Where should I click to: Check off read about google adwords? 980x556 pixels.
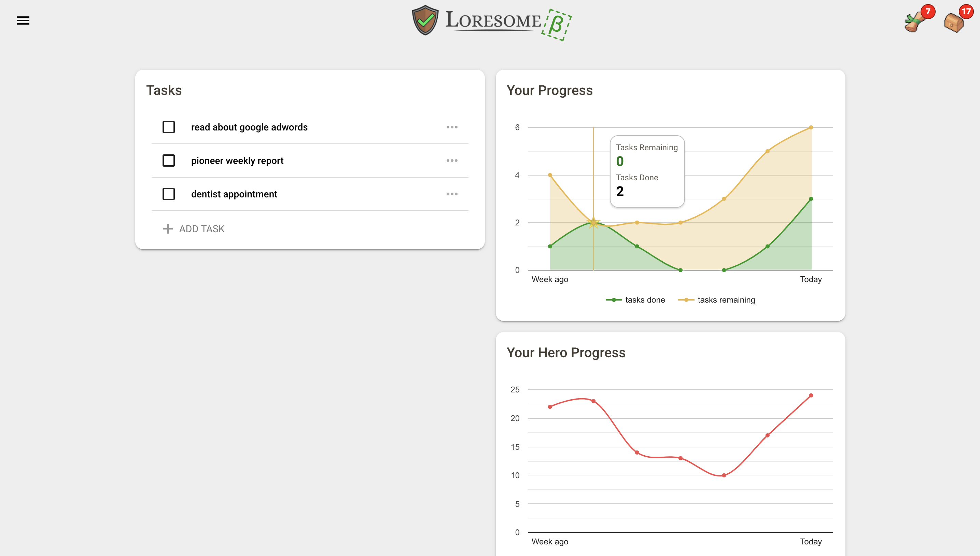click(168, 127)
